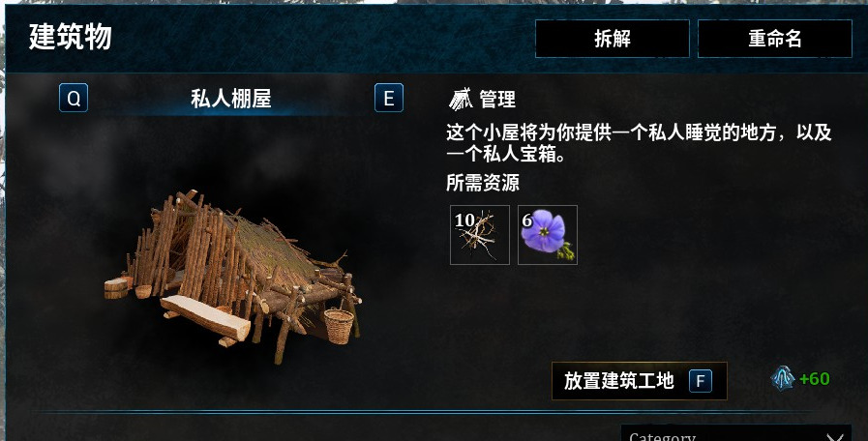Click the wicker basket in hut preview
The image size is (868, 441).
point(339,326)
